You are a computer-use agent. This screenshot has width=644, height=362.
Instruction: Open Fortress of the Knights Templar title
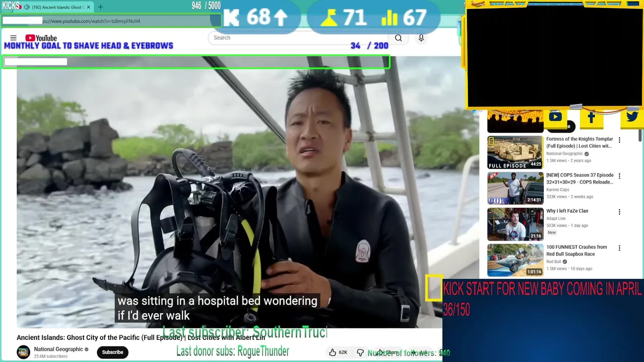(x=580, y=142)
